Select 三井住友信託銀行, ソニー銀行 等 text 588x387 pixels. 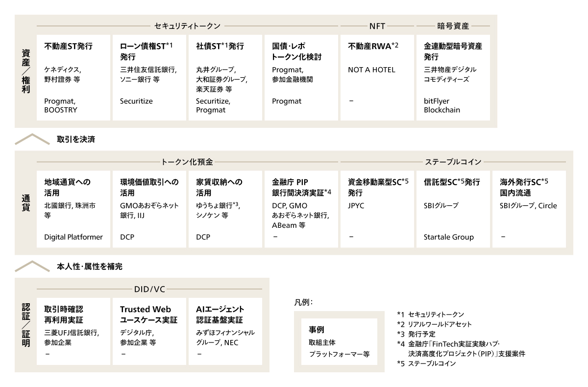point(148,74)
